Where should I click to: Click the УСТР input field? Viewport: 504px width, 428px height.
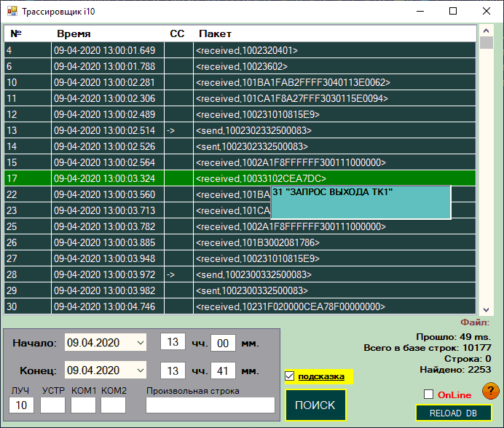(52, 405)
